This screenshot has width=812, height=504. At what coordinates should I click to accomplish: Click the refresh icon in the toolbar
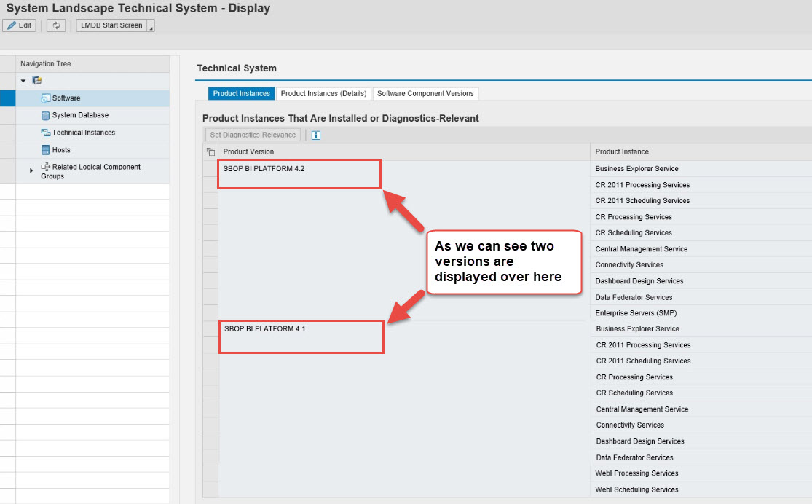56,25
